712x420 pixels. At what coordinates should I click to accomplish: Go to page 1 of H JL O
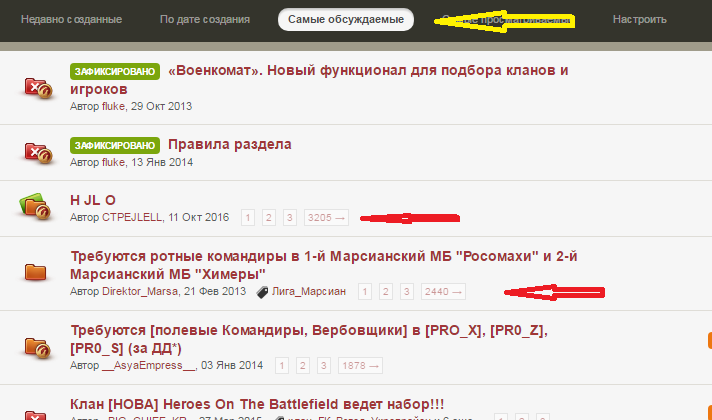pos(247,217)
